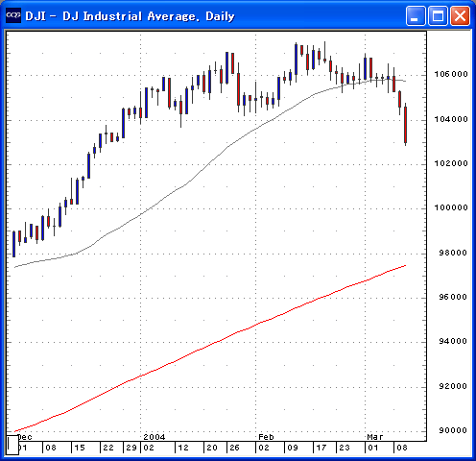The width and height of the screenshot is (476, 461).
Task: Click the 104000 price axis label
Action: (x=451, y=119)
